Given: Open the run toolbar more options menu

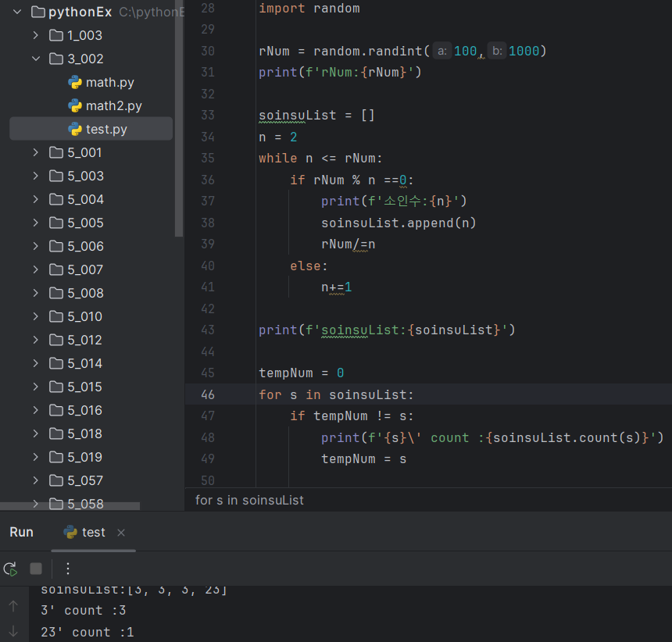Looking at the screenshot, I should 68,569.
